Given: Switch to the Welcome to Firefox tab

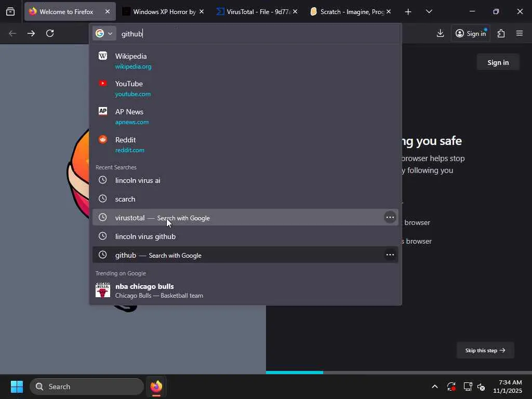Looking at the screenshot, I should coord(70,11).
